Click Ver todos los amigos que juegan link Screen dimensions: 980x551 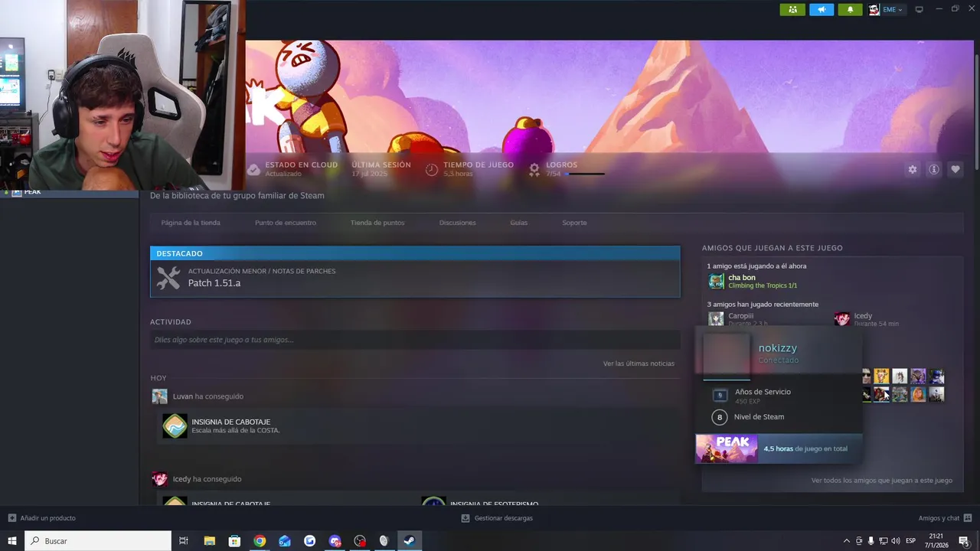(882, 481)
